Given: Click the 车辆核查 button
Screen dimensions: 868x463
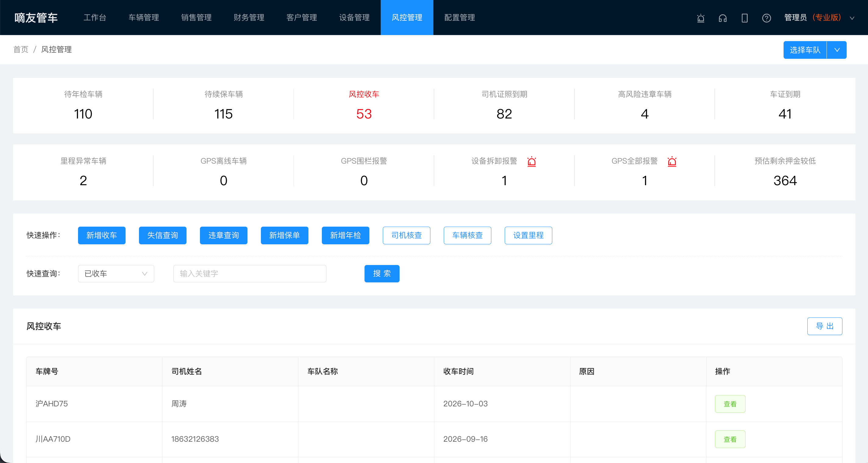Looking at the screenshot, I should click(467, 235).
